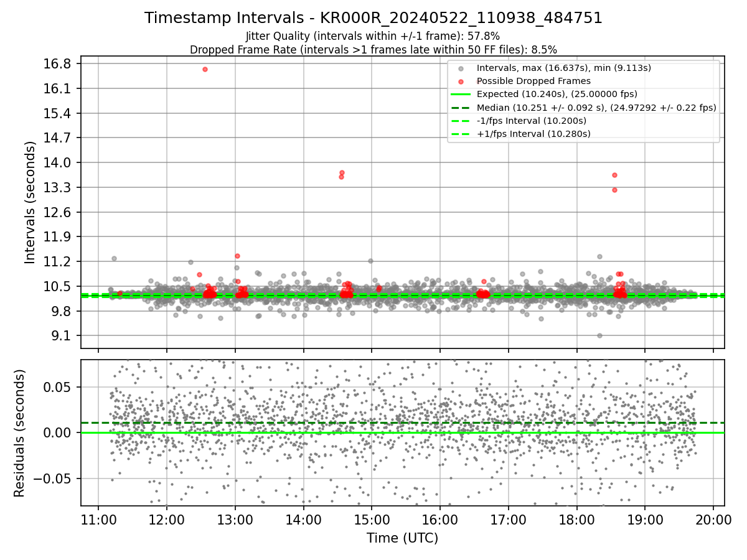747x560 pixels.
Task: Select the "+1/fps Interval (10.280s)" legend entry
Action: click(533, 134)
